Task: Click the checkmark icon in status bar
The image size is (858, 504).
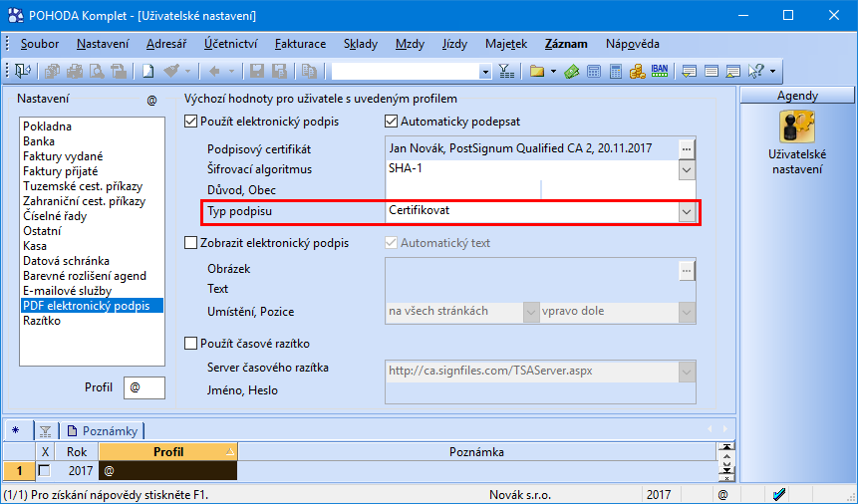Action: pyautogui.click(x=779, y=495)
